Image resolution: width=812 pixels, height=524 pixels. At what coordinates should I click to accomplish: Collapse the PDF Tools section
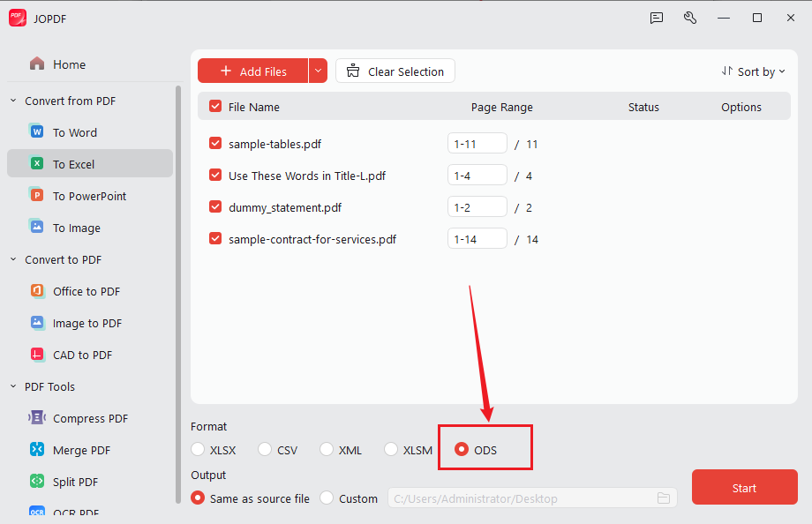13,386
